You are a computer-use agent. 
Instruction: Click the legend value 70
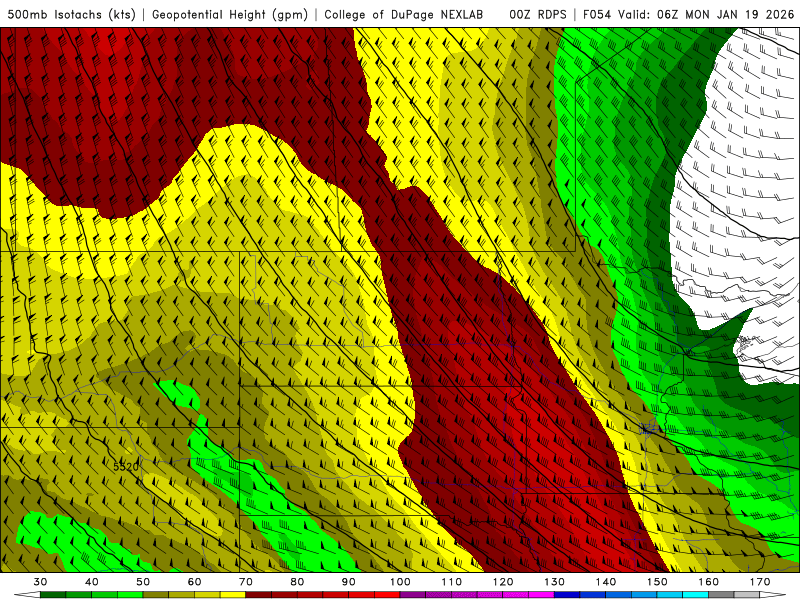point(246,582)
